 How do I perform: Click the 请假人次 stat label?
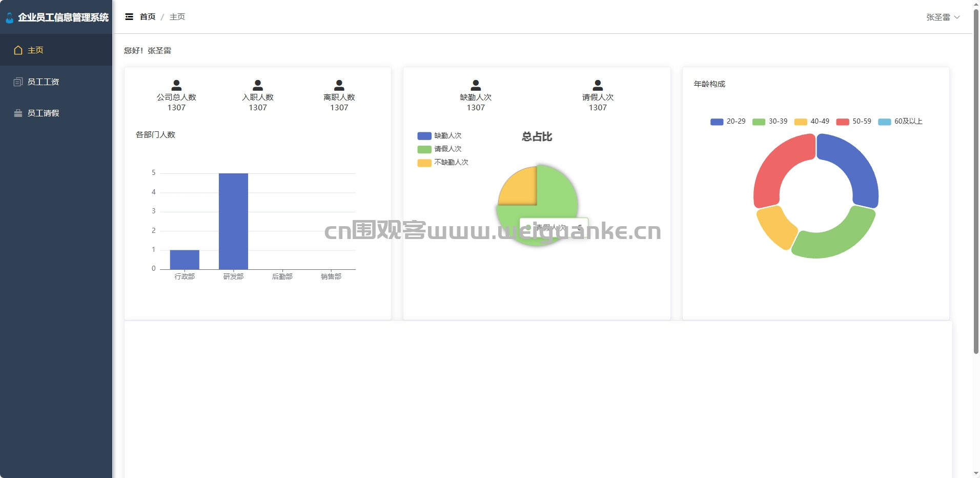pos(598,97)
